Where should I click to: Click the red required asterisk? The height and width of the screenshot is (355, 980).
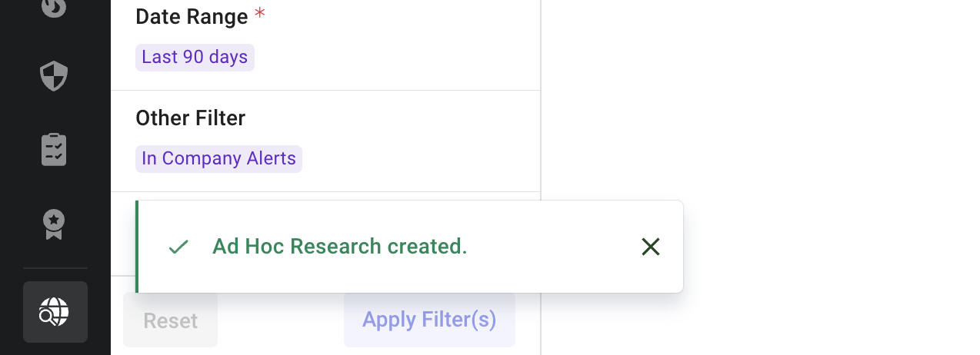[260, 15]
